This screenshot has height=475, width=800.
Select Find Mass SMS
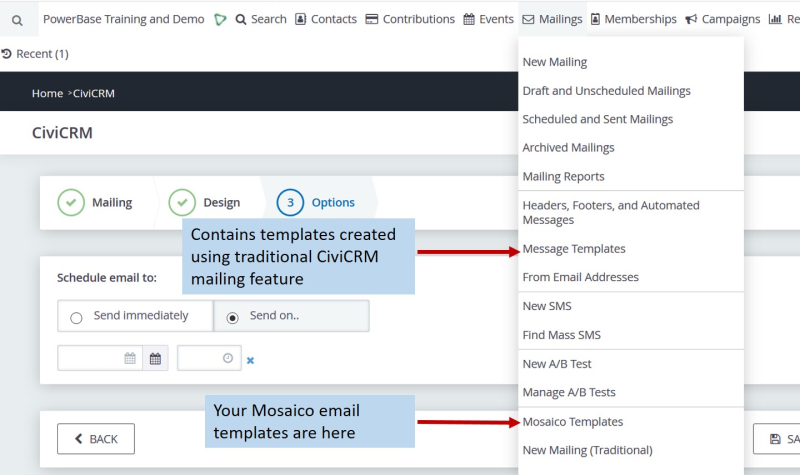[x=561, y=335]
